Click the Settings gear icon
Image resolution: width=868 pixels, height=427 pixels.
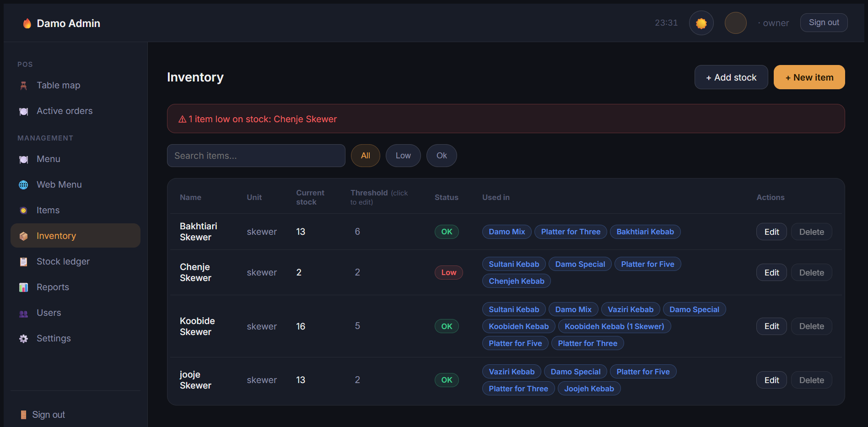coord(23,339)
